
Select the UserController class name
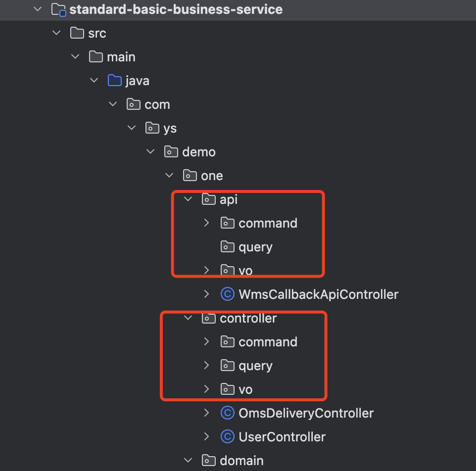tap(282, 437)
